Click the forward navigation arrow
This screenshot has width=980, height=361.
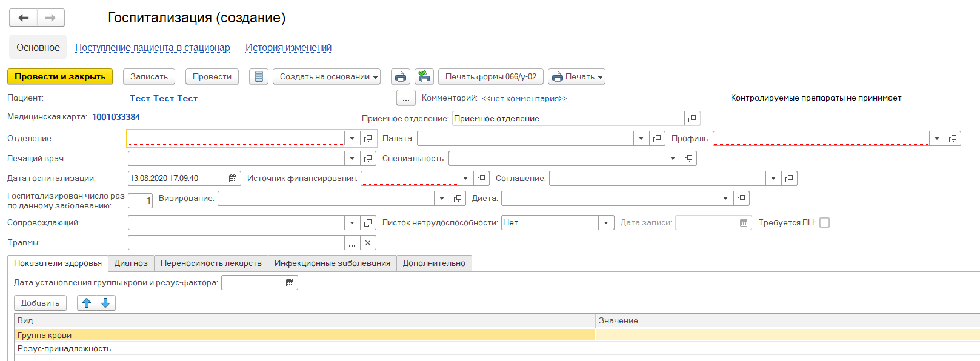pyautogui.click(x=50, y=18)
